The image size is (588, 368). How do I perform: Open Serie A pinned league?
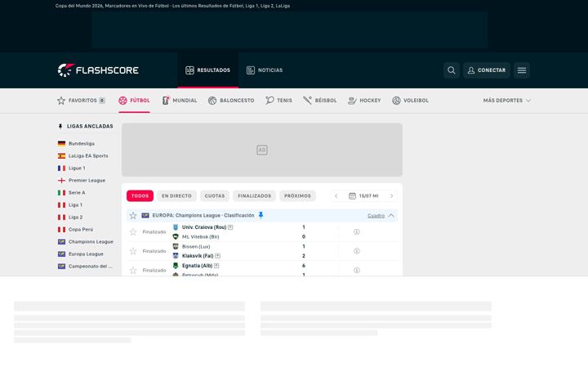click(72, 193)
